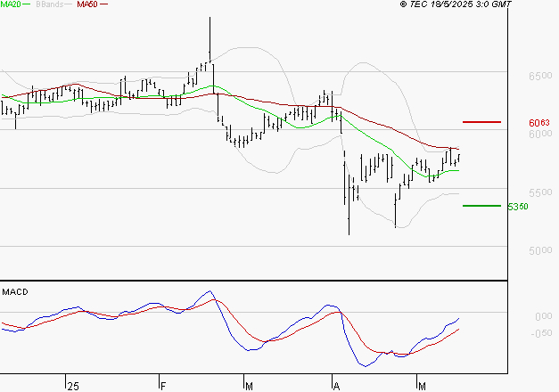Select the -50 MACD axis label
This screenshot has height=392, width=559.
click(542, 334)
